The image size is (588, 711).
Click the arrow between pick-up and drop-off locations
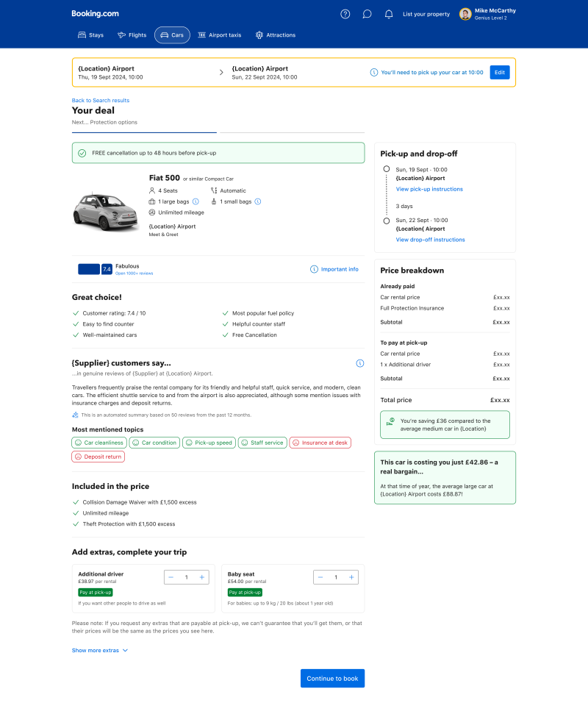(221, 73)
